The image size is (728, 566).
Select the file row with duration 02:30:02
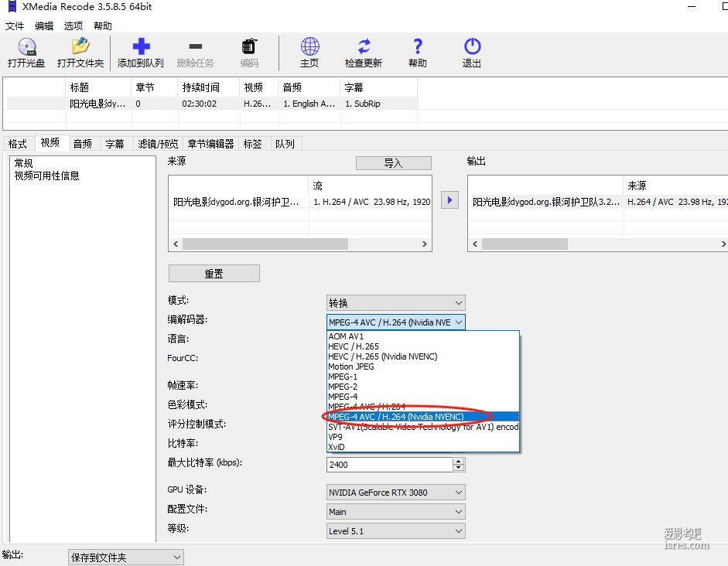coord(212,104)
